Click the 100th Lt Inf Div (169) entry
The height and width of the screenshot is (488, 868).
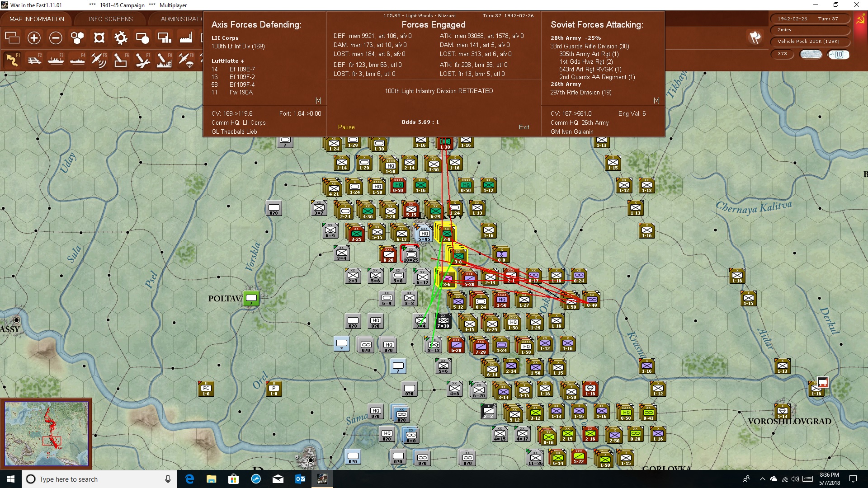[x=238, y=47]
